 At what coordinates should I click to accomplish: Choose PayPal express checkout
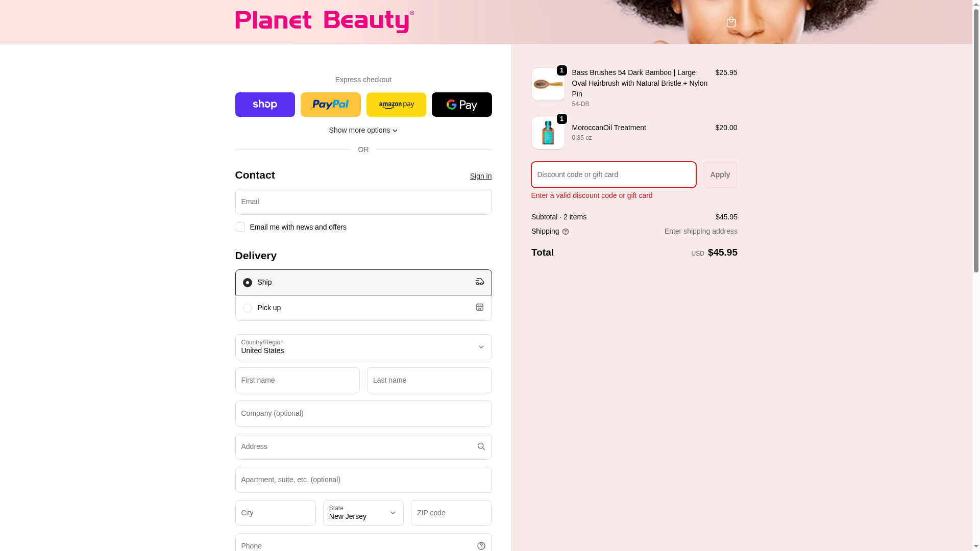[x=330, y=105]
